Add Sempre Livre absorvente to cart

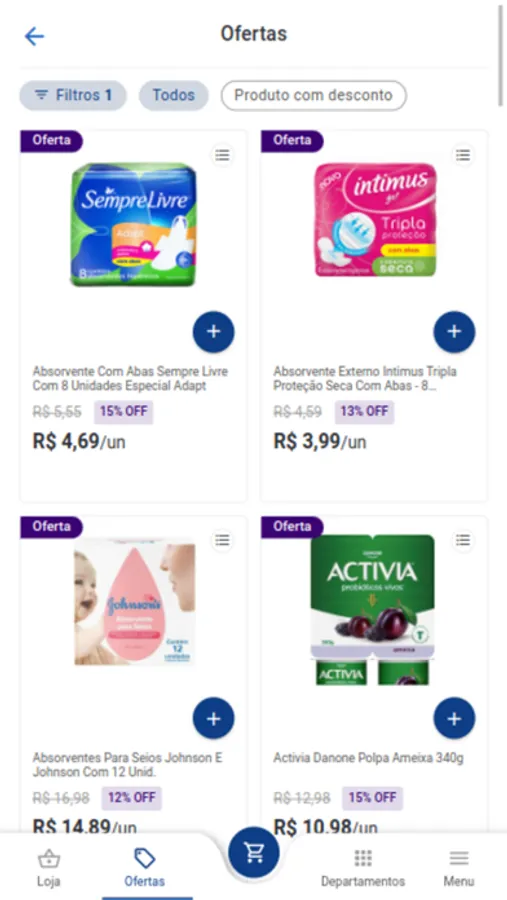[214, 332]
